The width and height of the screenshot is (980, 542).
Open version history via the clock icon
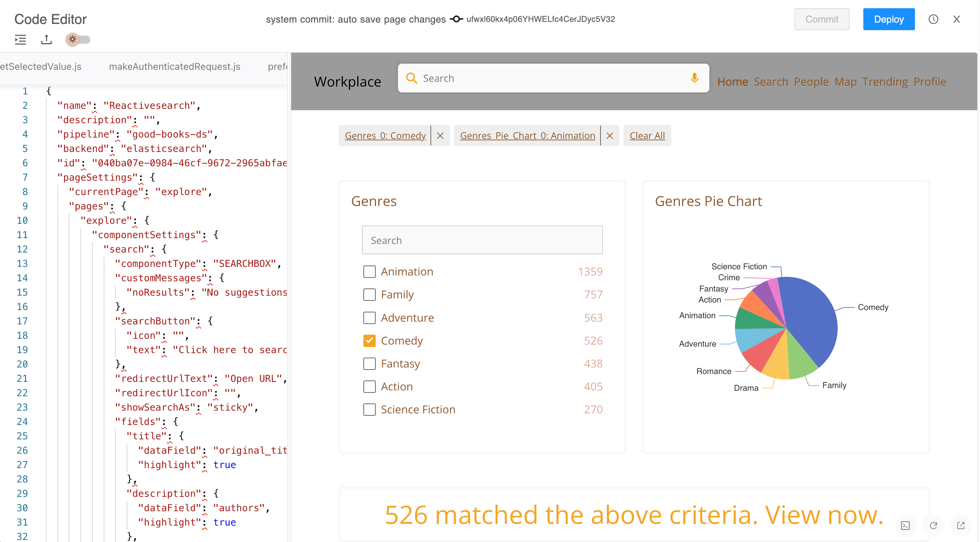[x=933, y=19]
